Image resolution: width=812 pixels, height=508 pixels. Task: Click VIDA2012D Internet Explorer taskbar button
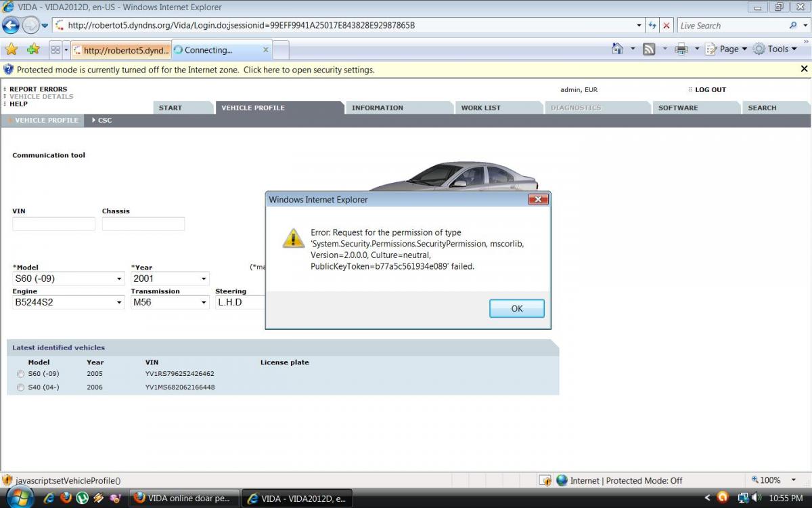pos(297,498)
